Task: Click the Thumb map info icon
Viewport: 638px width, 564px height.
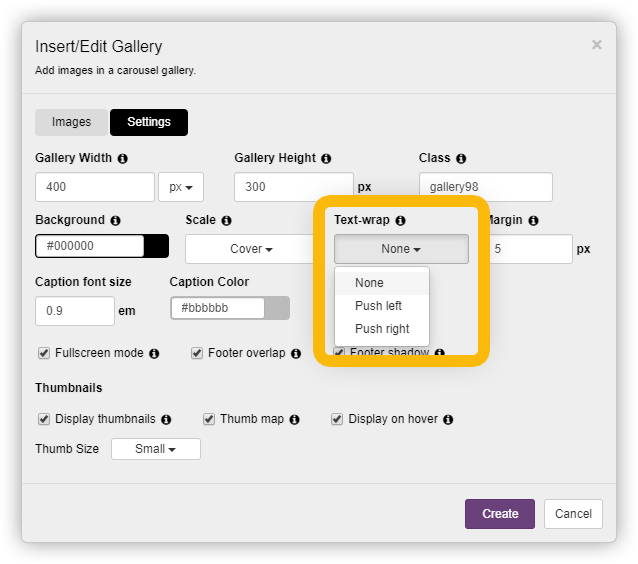Action: coord(294,420)
